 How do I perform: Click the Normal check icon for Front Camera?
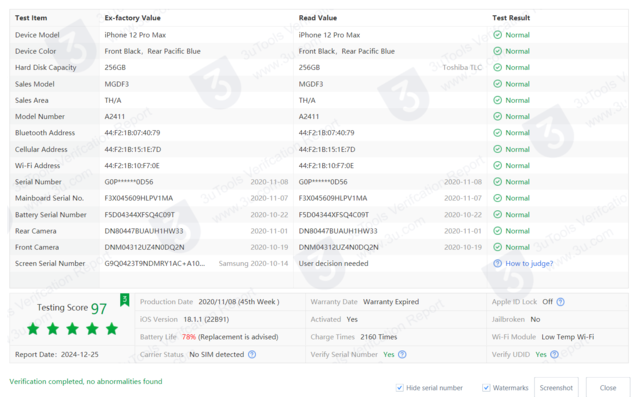pyautogui.click(x=497, y=247)
